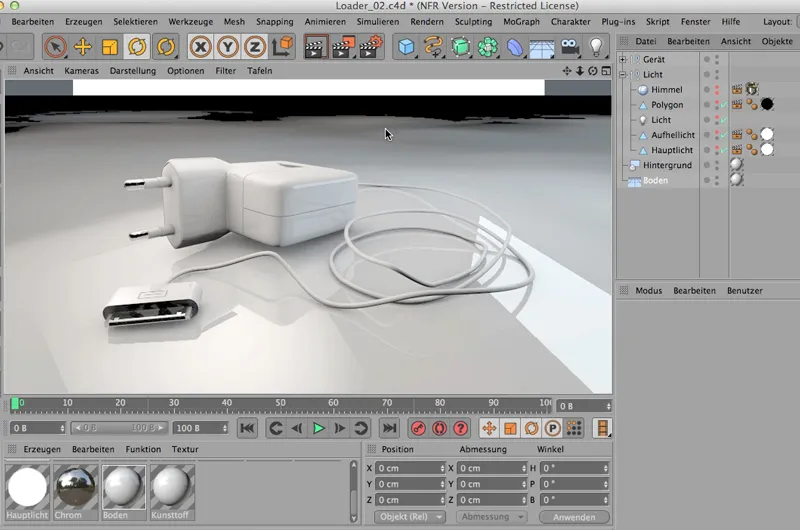Viewport: 800px width, 530px height.
Task: Open the Objekte menu in object manager
Action: (x=777, y=41)
